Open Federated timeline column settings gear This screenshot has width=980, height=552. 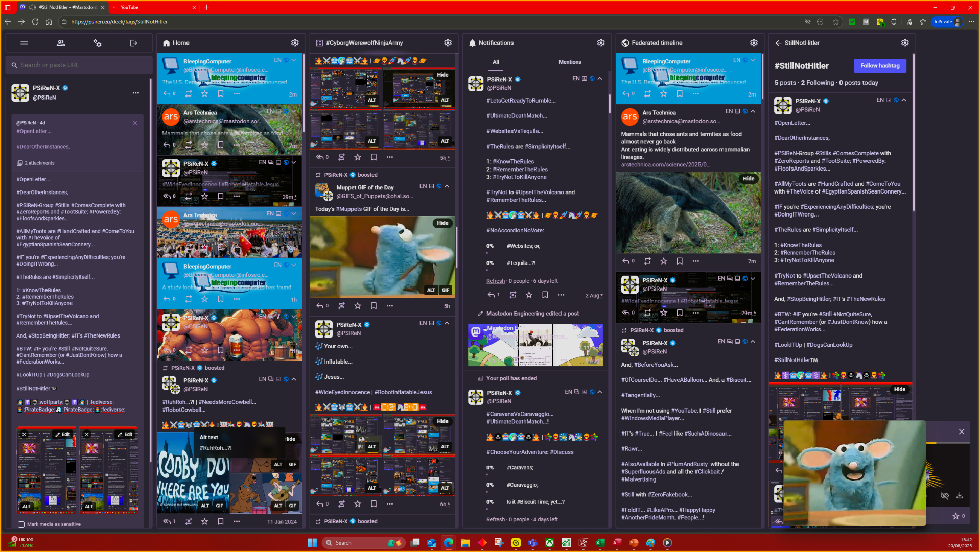click(x=754, y=43)
